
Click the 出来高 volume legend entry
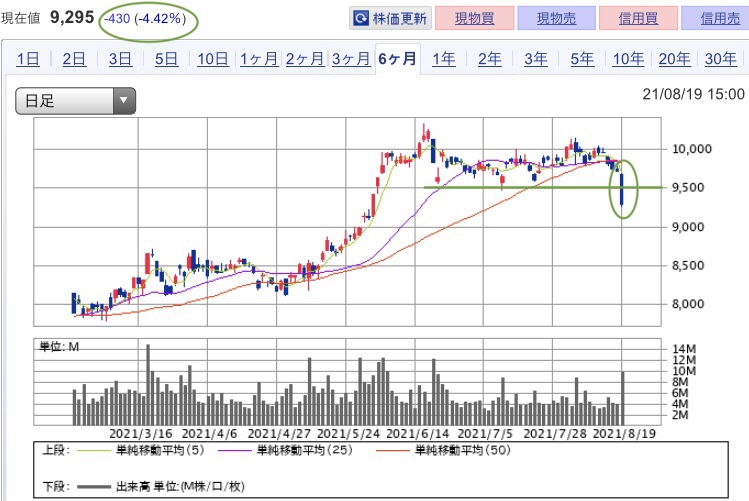160,487
